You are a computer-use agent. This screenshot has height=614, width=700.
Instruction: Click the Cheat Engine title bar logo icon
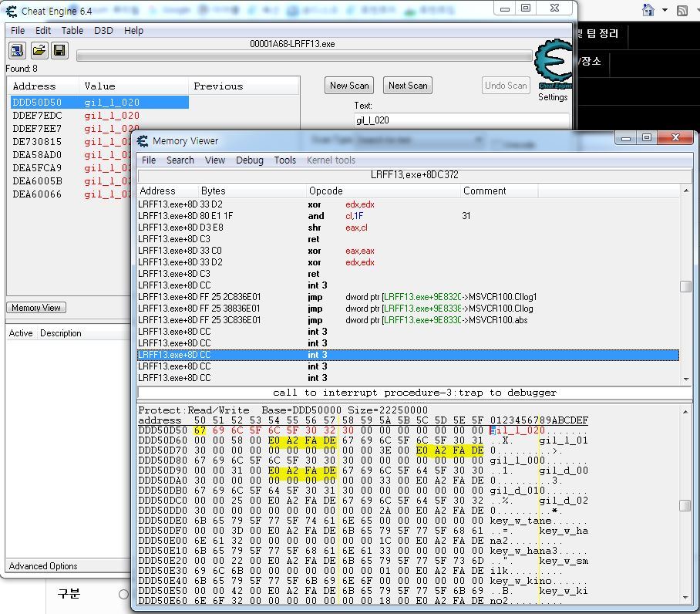click(12, 11)
